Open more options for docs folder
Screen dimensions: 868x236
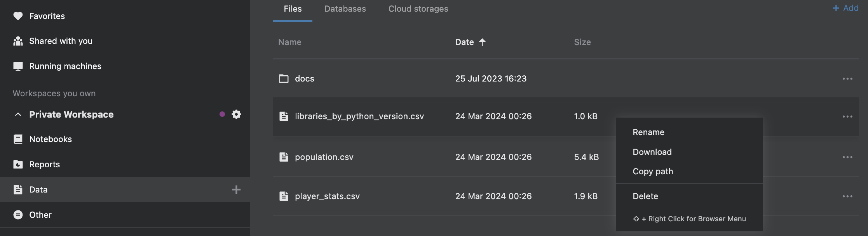tap(847, 79)
